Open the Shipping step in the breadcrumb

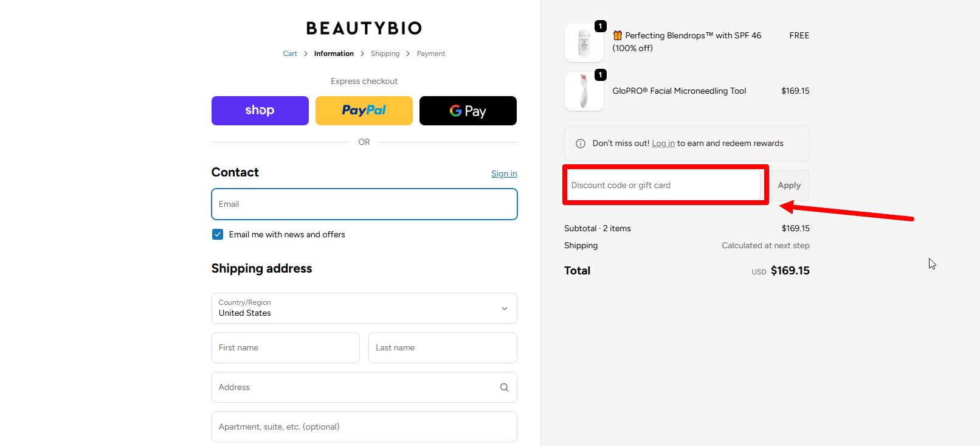pos(385,54)
